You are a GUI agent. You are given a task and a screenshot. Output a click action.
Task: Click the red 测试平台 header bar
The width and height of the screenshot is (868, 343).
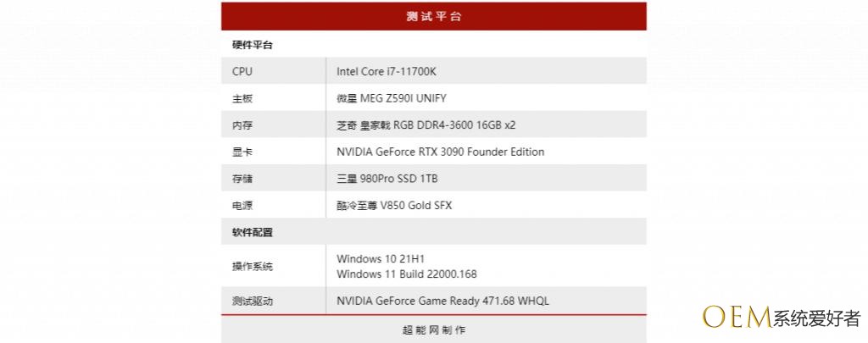[x=433, y=16]
